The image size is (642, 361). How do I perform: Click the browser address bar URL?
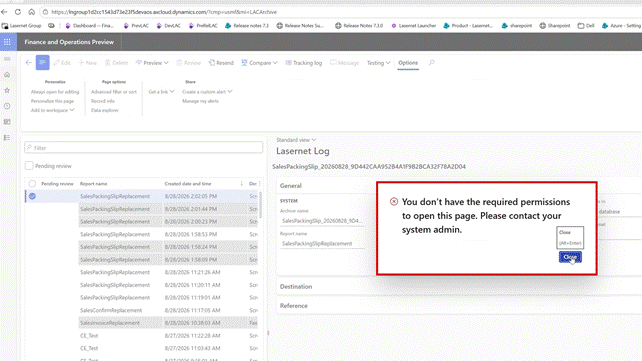pyautogui.click(x=164, y=12)
